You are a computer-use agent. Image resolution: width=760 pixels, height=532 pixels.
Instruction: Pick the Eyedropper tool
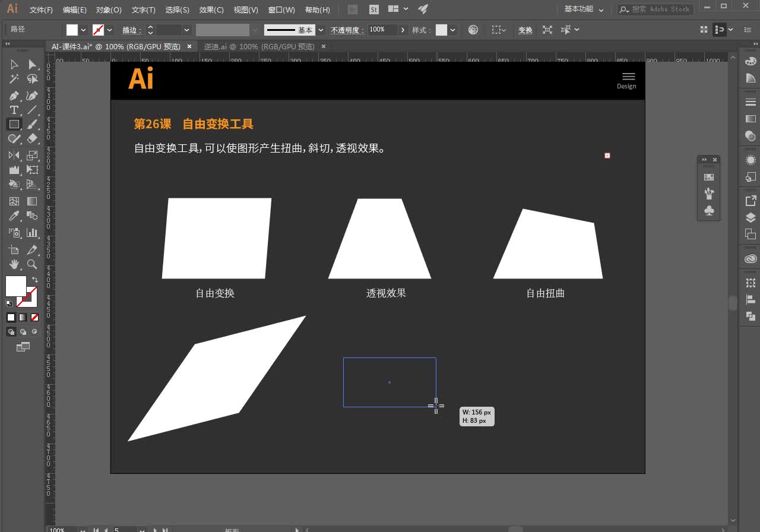[x=14, y=216]
